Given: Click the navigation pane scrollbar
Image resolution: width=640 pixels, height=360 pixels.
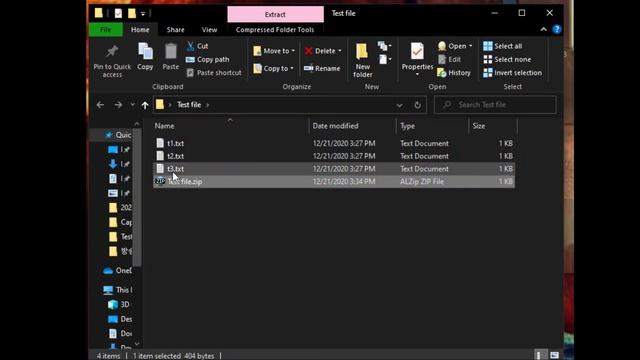Looking at the screenshot, I should [x=137, y=197].
